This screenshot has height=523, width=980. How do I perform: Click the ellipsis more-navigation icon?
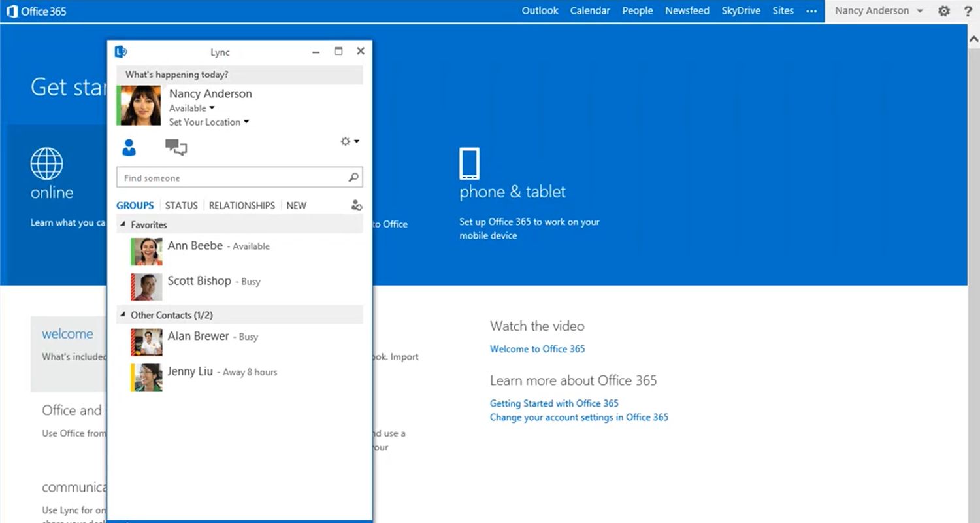pyautogui.click(x=811, y=11)
